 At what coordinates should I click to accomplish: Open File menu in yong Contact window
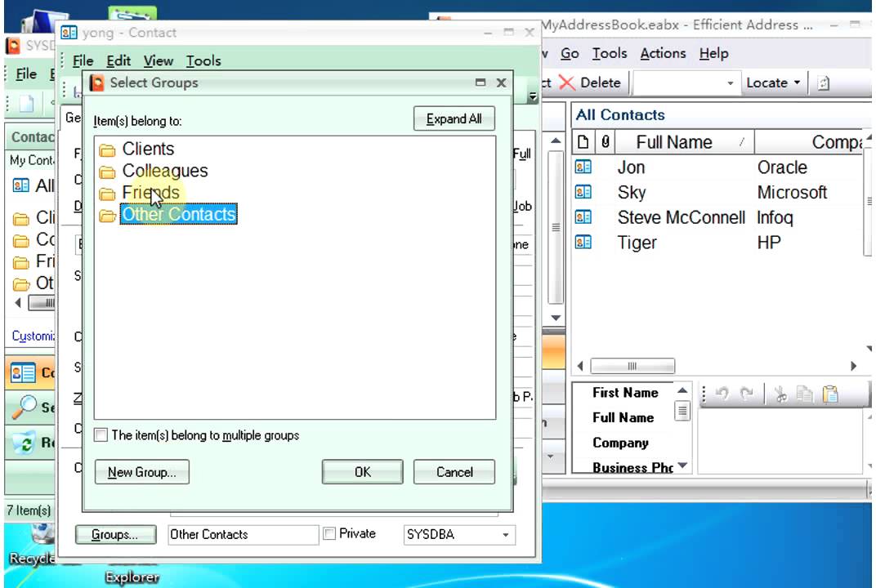click(x=83, y=61)
